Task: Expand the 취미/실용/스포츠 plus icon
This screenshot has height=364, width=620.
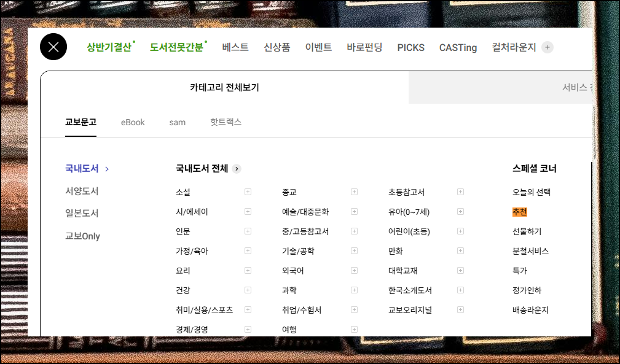Action: pos(248,309)
